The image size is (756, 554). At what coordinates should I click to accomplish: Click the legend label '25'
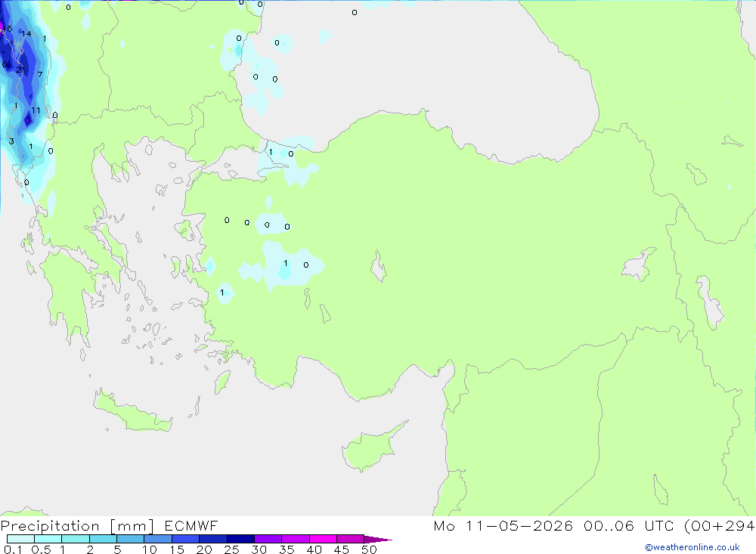231,549
